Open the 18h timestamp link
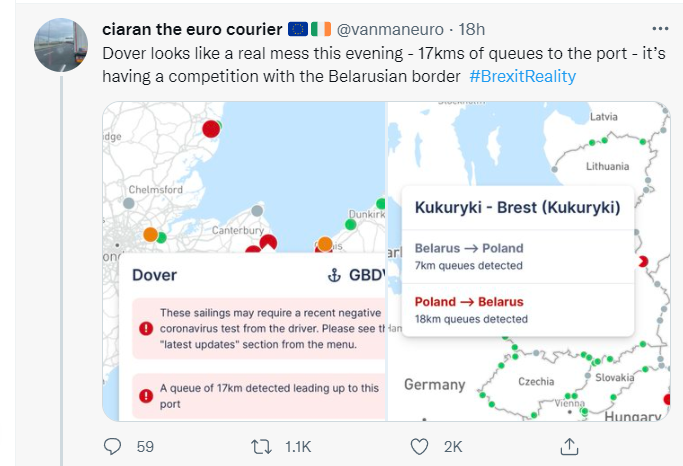 471,29
